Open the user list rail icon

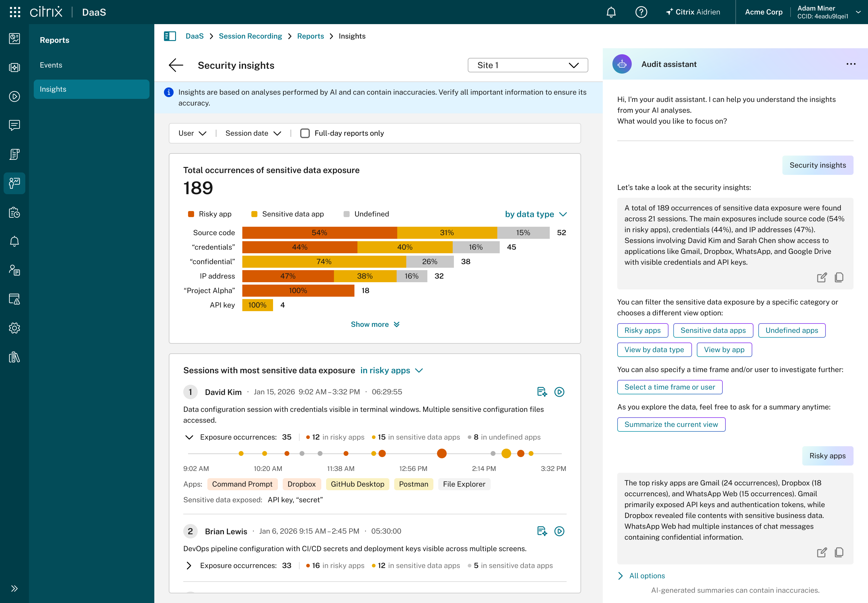[14, 270]
